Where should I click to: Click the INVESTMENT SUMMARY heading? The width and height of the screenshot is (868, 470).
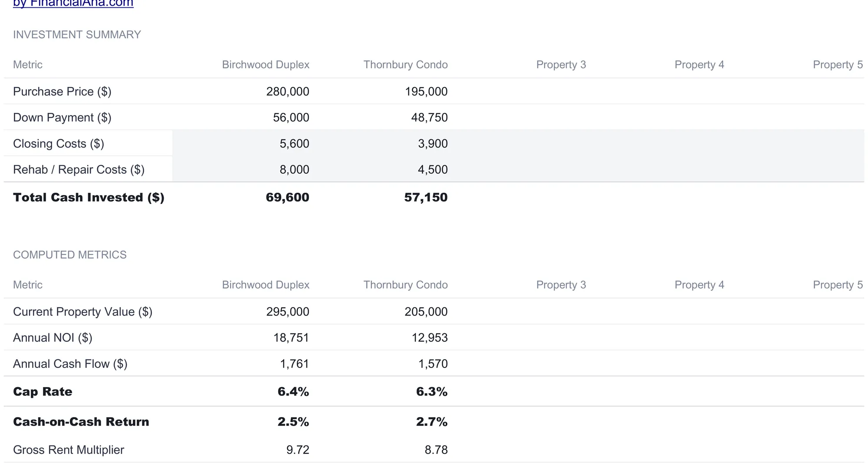tap(77, 35)
